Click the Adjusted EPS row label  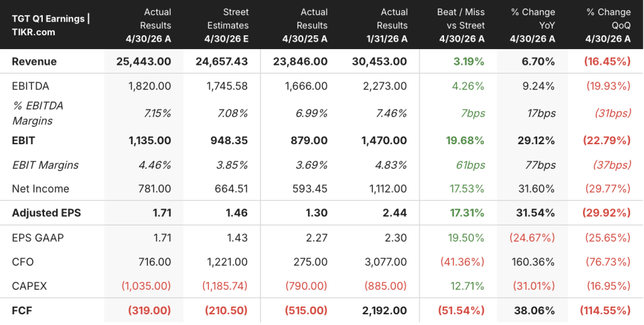pyautogui.click(x=47, y=213)
